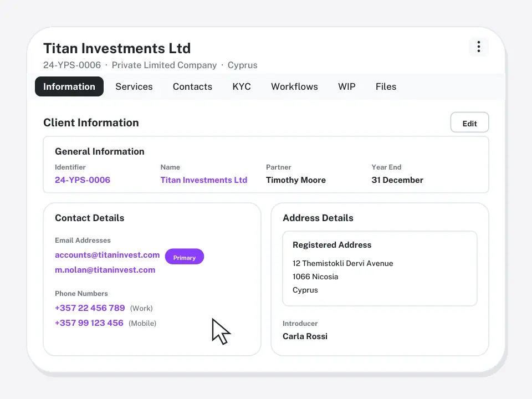Click Cyprus in the header subtitle

[x=242, y=65]
